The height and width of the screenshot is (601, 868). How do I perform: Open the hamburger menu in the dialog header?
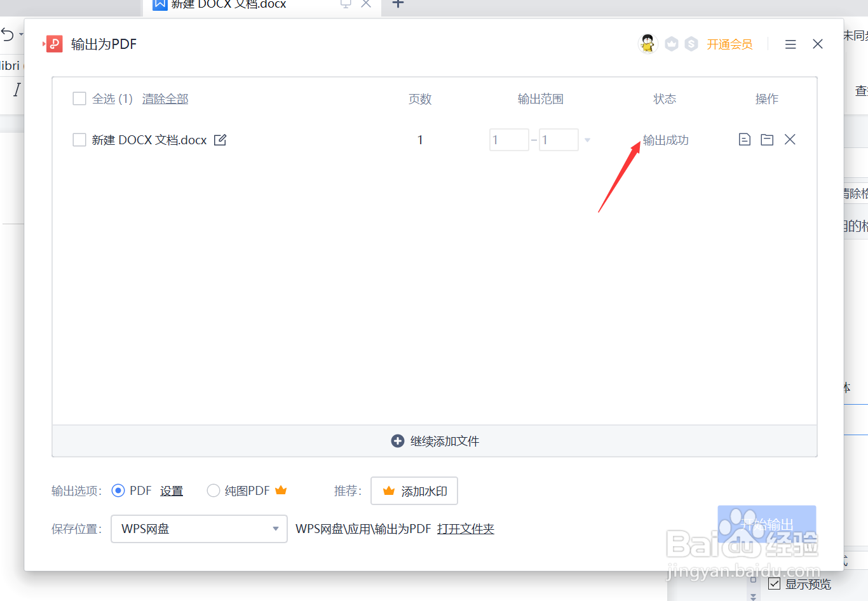tap(790, 44)
